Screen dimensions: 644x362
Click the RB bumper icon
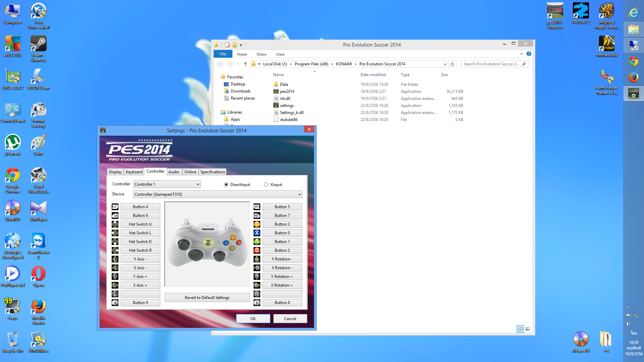tap(257, 216)
